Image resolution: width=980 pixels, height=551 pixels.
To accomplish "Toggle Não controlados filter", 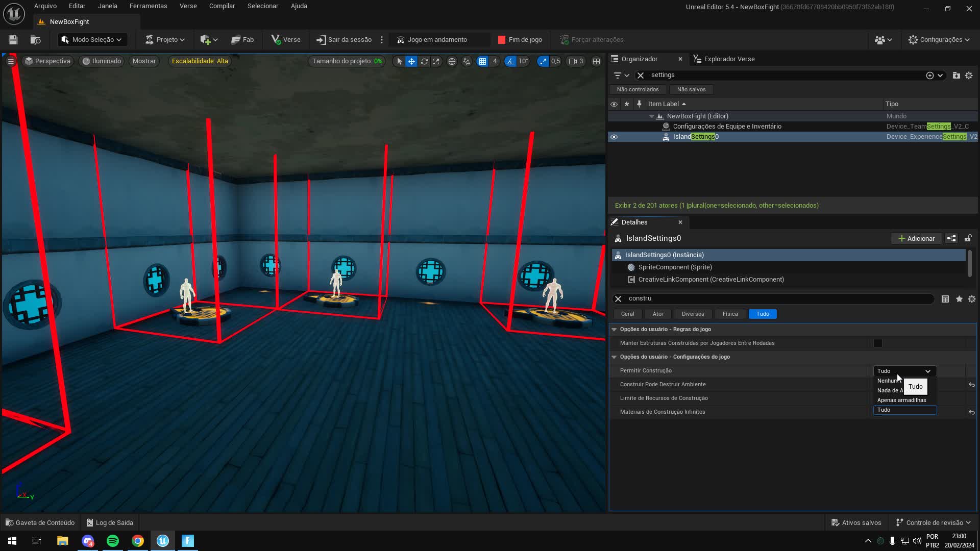I will tap(638, 90).
